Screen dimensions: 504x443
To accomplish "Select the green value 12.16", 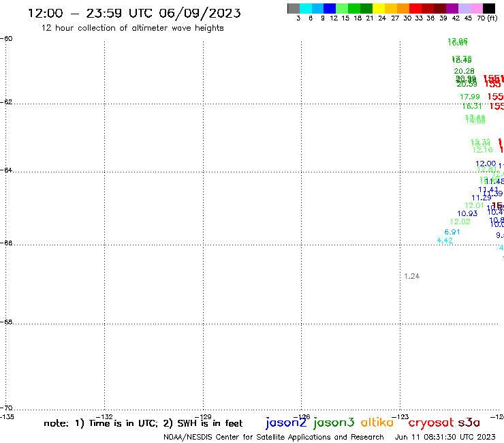I will 483,150.
